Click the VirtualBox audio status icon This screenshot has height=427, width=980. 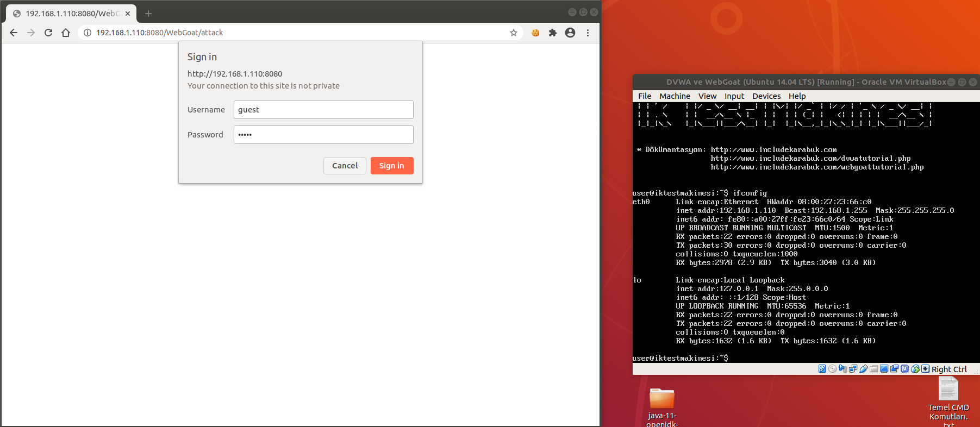pyautogui.click(x=843, y=369)
